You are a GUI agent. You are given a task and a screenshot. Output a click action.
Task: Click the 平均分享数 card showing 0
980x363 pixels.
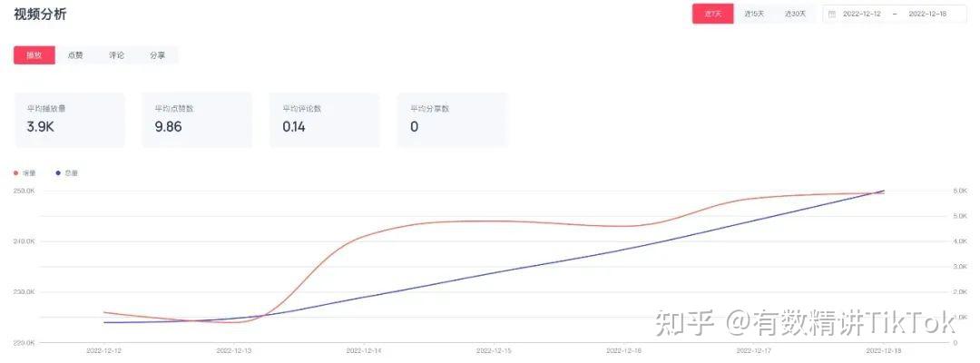452,119
